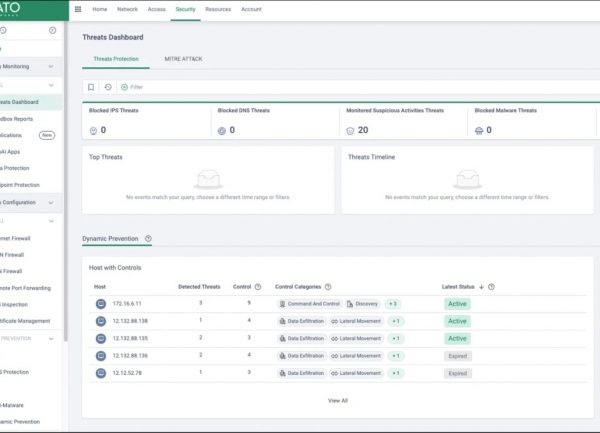The width and height of the screenshot is (600, 433).
Task: Open Sandbox Reports in sidebar
Action: [16, 119]
